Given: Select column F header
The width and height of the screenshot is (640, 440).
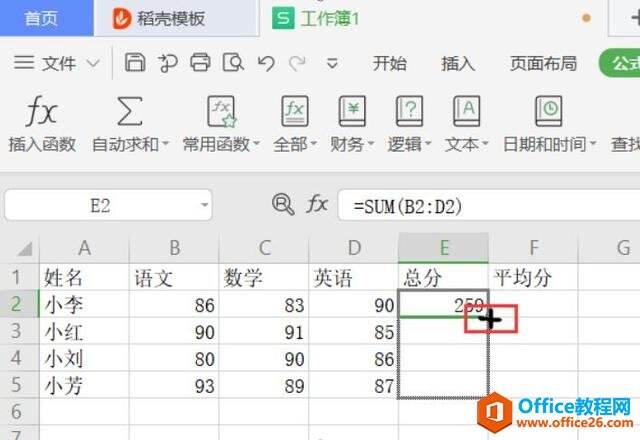Looking at the screenshot, I should click(x=533, y=248).
